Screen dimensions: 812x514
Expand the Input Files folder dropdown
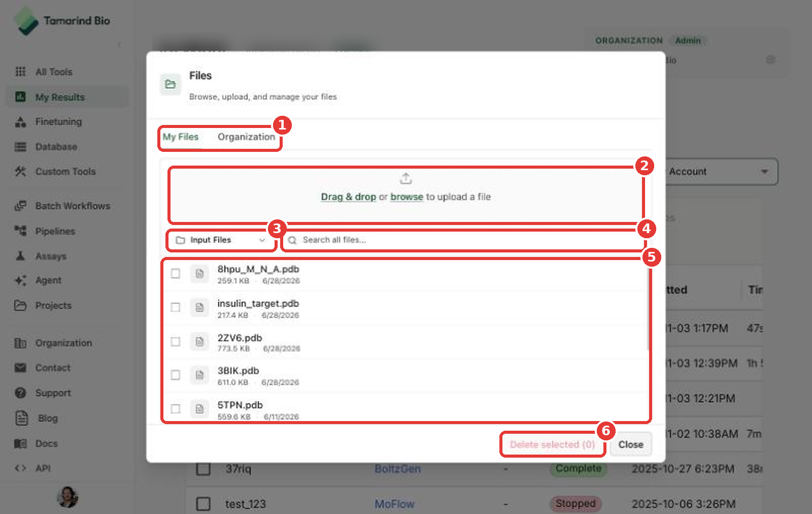click(x=221, y=240)
